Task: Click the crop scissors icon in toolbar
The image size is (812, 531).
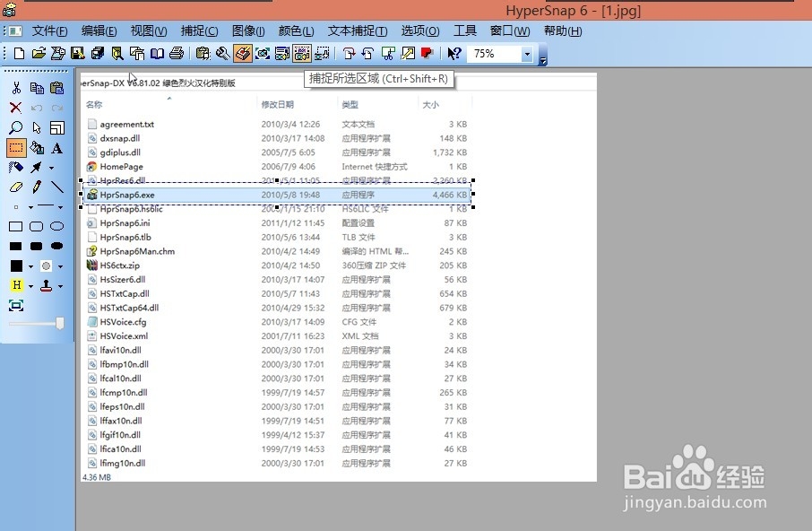Action: point(388,53)
